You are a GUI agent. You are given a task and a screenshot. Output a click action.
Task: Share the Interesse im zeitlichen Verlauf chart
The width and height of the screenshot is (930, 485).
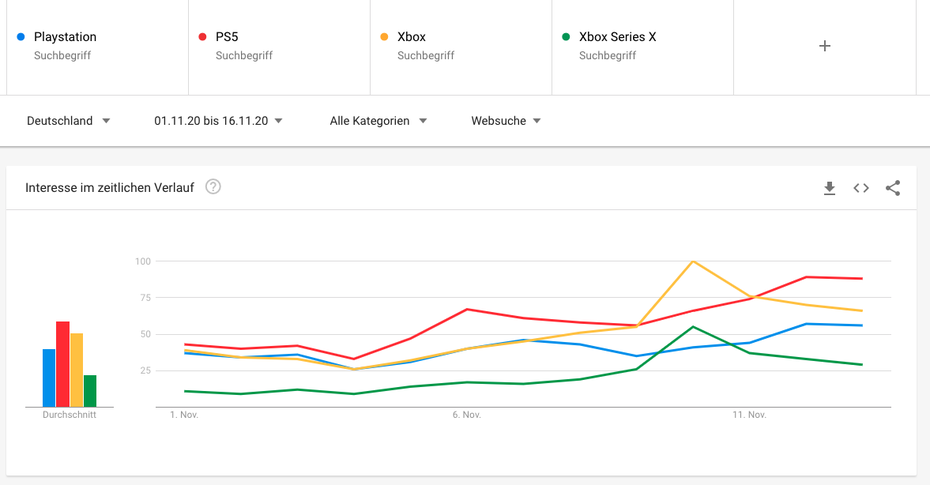[x=893, y=188]
